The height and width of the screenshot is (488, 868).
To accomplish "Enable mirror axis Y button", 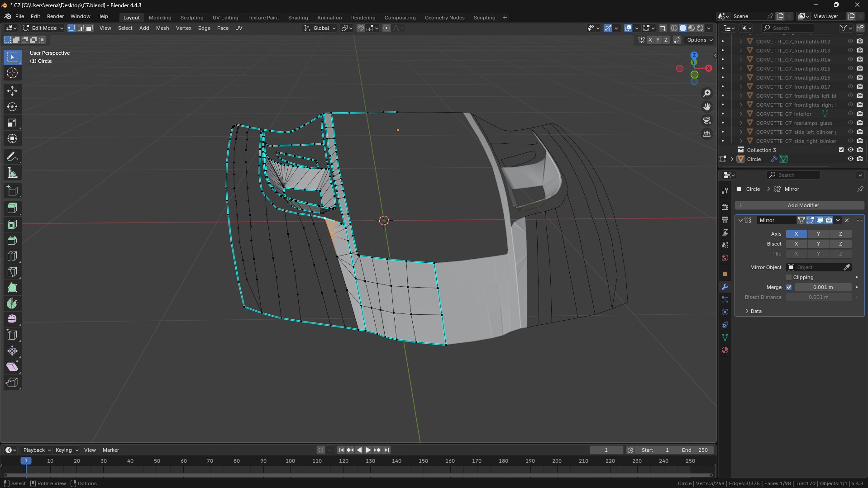I will click(818, 234).
